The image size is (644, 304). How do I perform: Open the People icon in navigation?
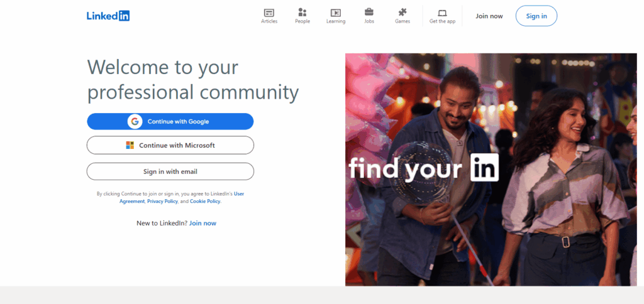303,13
